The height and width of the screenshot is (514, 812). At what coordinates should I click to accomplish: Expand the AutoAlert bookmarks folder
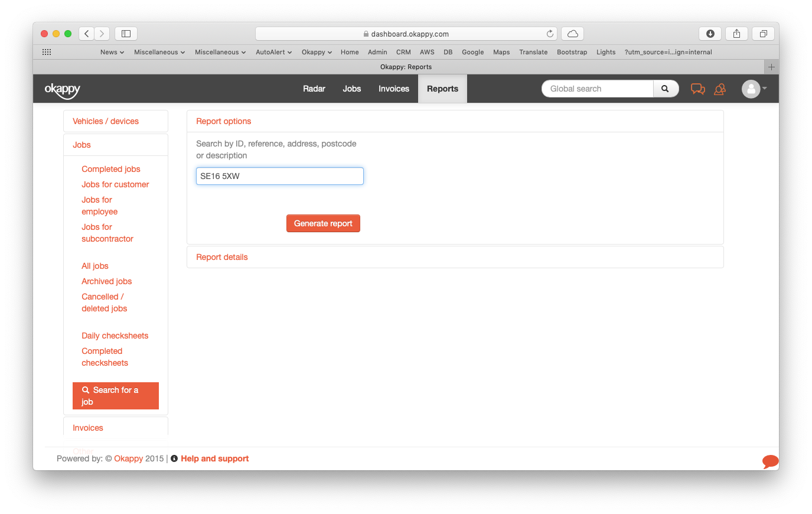(x=273, y=52)
